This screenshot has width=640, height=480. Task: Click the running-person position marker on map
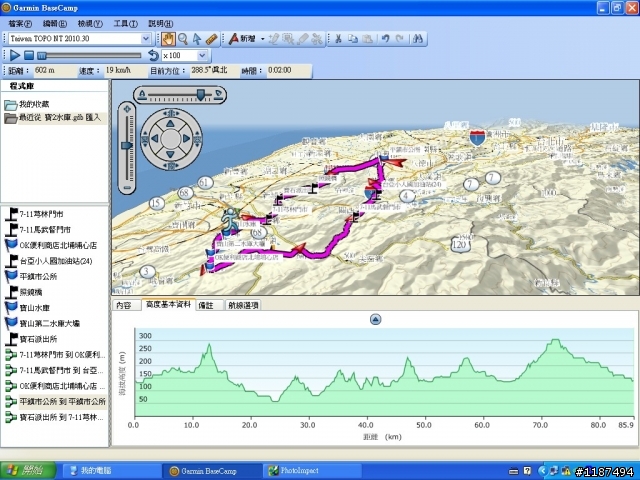coord(231,221)
